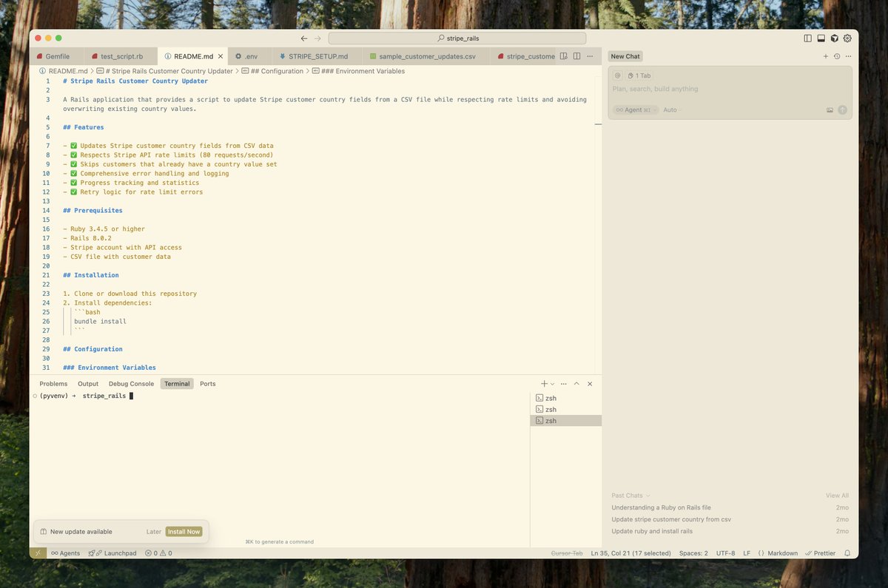Image resolution: width=888 pixels, height=588 pixels.
Task: Split the editor to the right
Action: point(576,56)
